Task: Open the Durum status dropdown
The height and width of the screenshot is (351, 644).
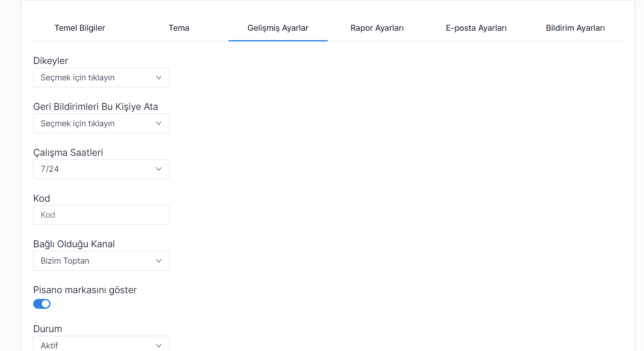Action: pyautogui.click(x=94, y=345)
